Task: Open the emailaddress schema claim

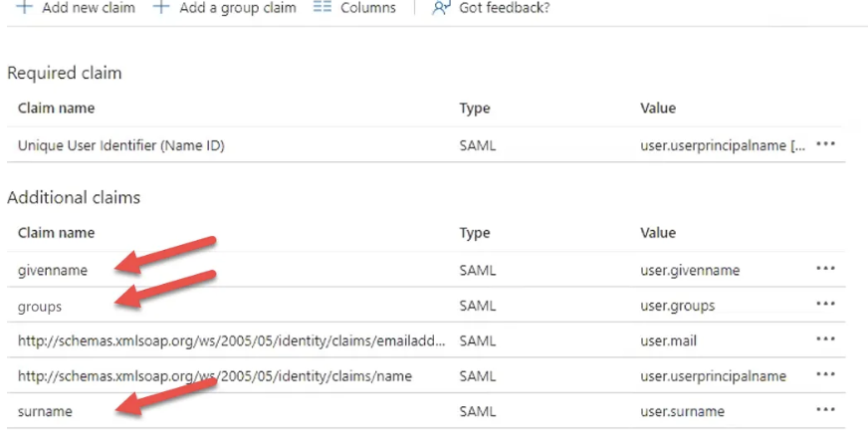Action: tap(231, 340)
